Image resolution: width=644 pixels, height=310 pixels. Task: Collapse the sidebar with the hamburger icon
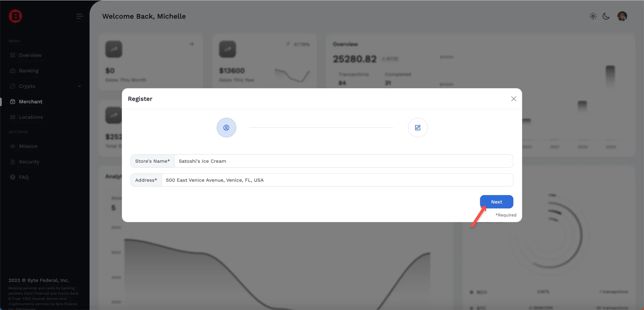coord(80,16)
